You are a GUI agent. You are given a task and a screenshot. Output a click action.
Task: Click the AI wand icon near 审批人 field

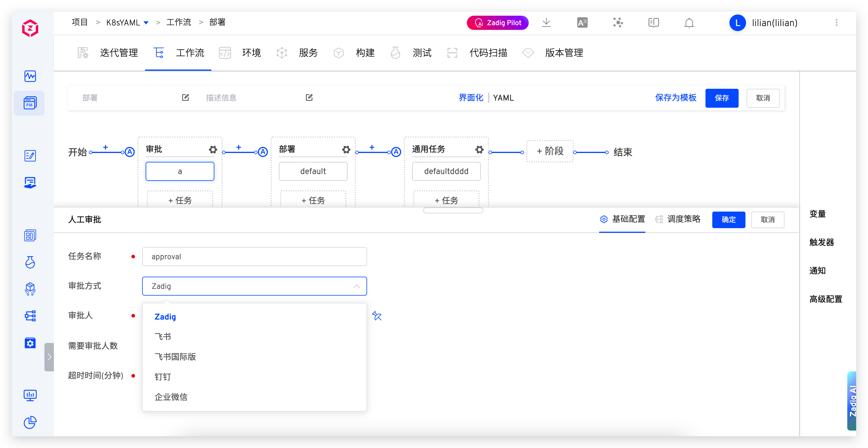pos(377,316)
